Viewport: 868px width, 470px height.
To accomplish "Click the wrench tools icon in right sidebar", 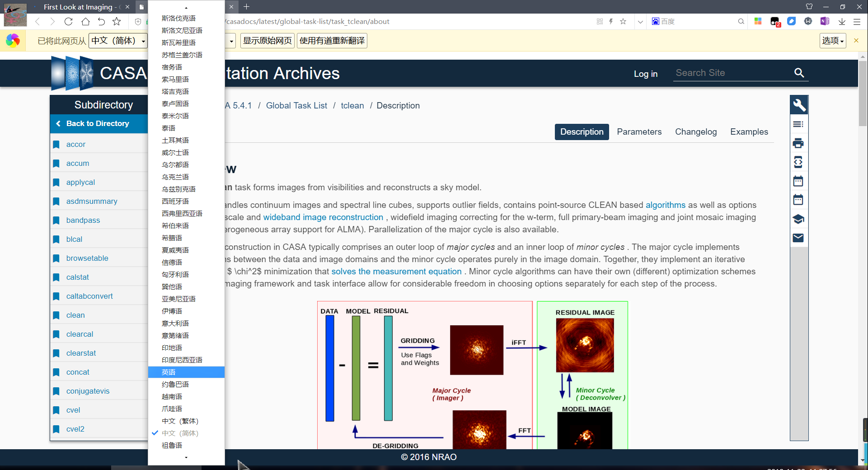I will click(x=798, y=105).
